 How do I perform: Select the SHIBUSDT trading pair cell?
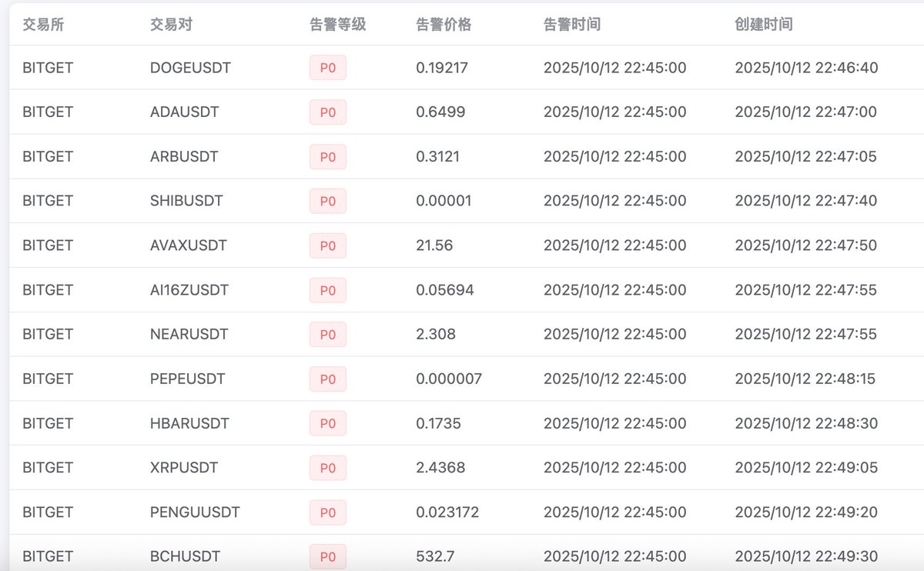(x=186, y=201)
